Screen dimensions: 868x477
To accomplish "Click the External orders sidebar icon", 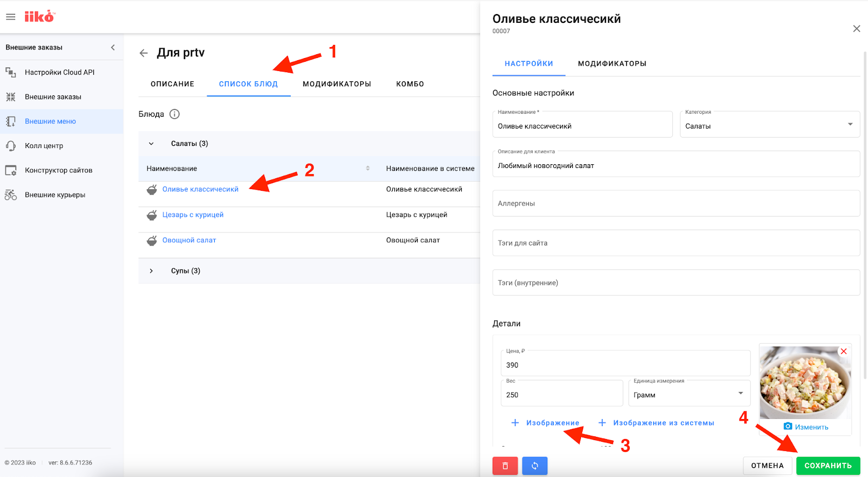I will [x=11, y=96].
